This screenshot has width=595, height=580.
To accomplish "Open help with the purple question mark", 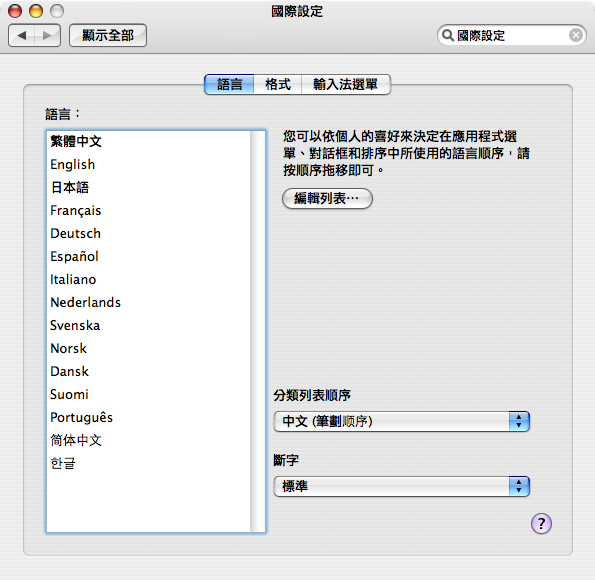I will (541, 523).
